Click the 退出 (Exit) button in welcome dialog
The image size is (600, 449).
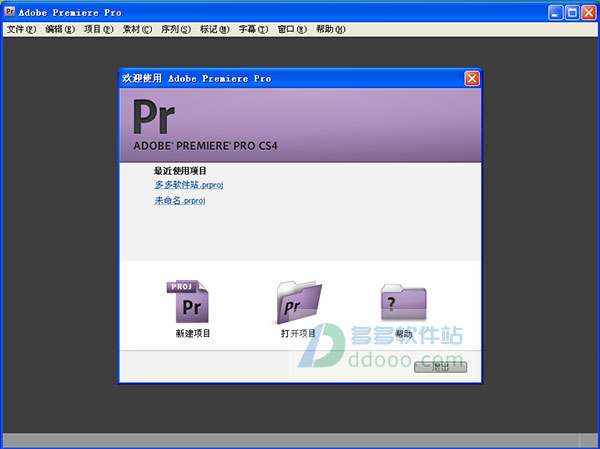440,367
